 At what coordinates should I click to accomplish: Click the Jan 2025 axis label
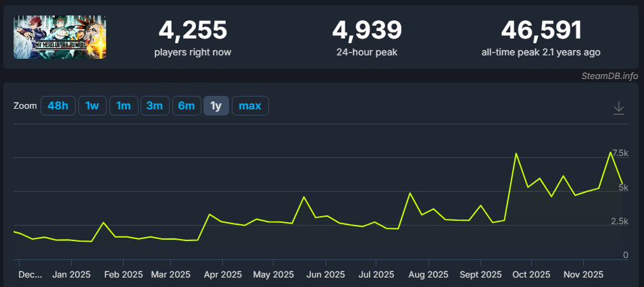point(71,274)
